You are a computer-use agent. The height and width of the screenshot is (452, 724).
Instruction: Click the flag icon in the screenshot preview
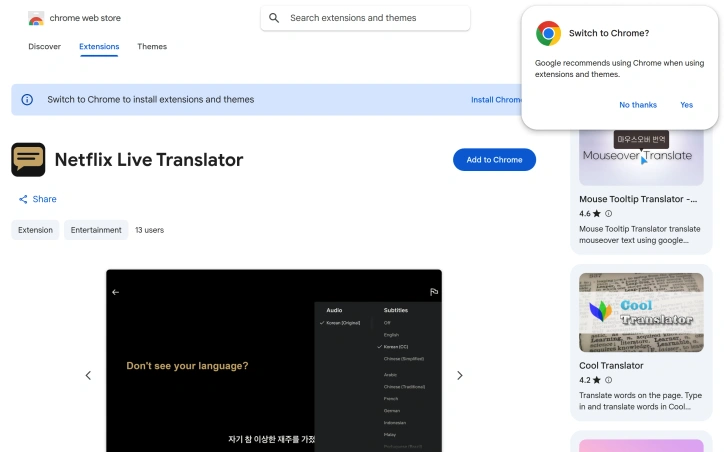(434, 292)
